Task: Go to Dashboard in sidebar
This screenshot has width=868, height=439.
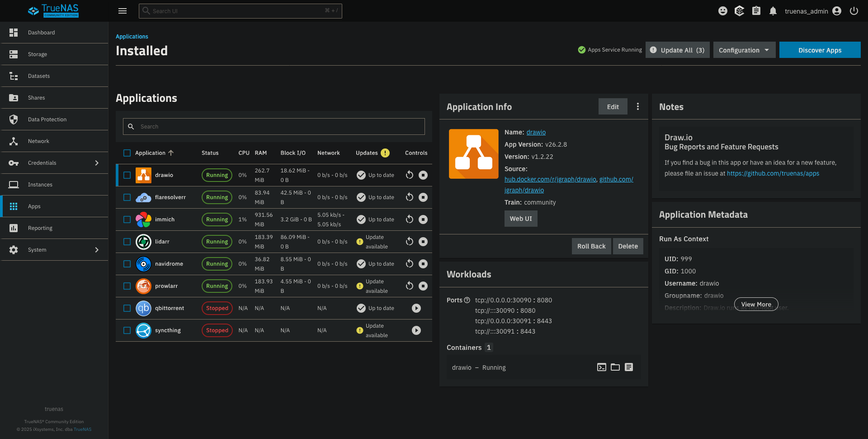Action: pos(54,33)
